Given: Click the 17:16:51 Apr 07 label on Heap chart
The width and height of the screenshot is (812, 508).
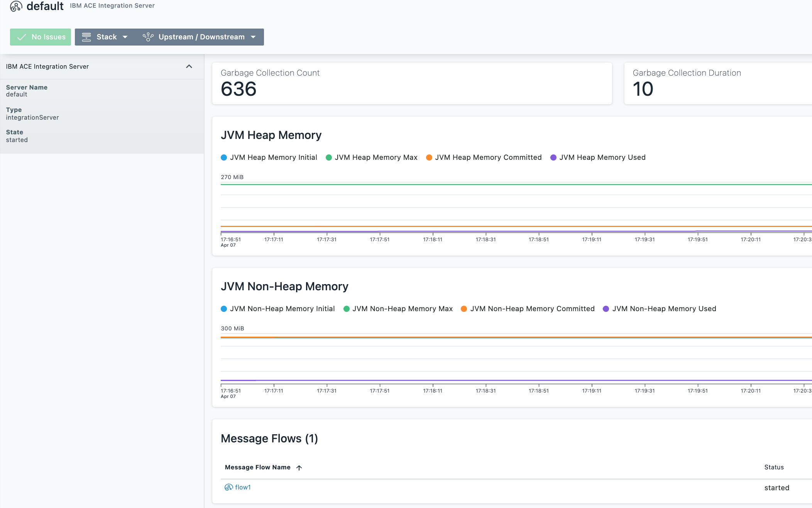Looking at the screenshot, I should 231,242.
